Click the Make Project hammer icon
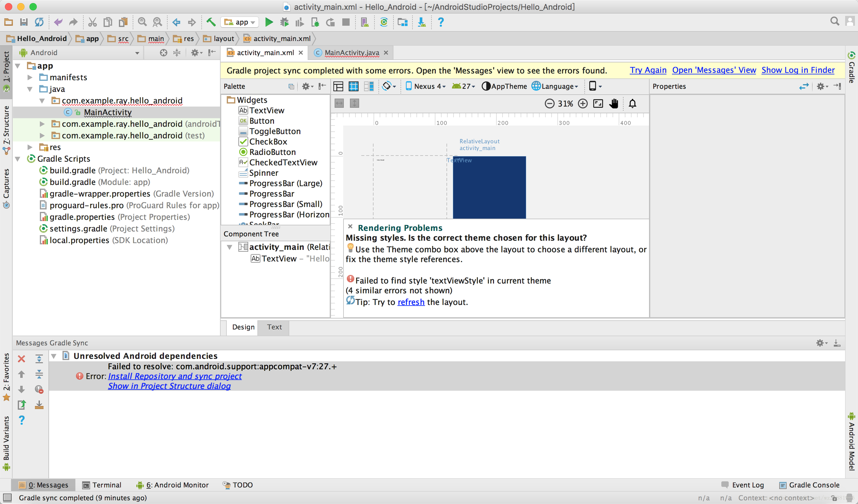The image size is (858, 504). click(x=211, y=22)
